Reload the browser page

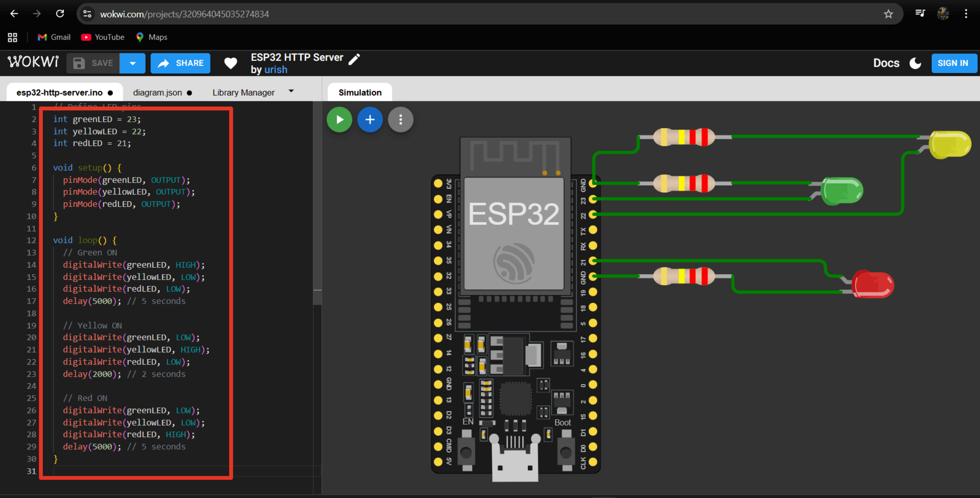click(x=60, y=14)
